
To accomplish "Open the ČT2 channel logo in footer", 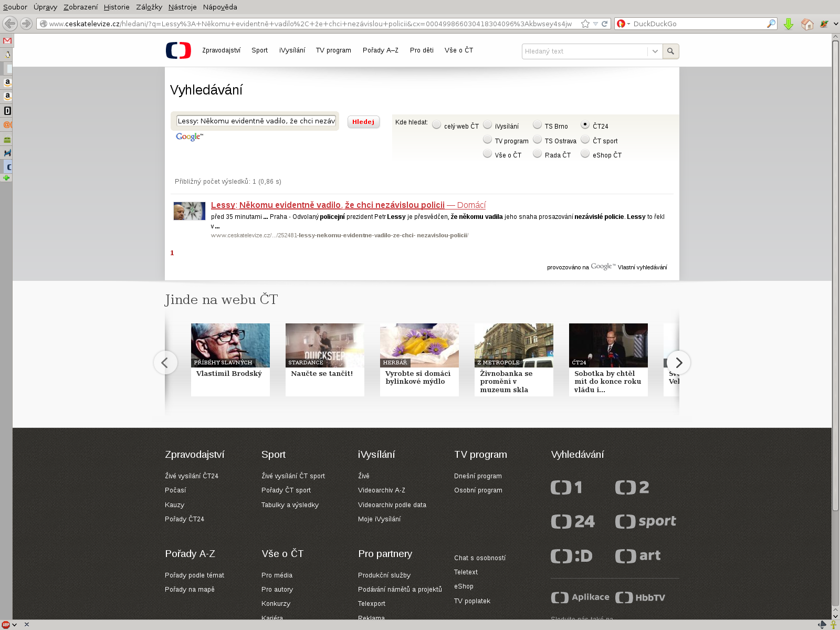I will 632,487.
